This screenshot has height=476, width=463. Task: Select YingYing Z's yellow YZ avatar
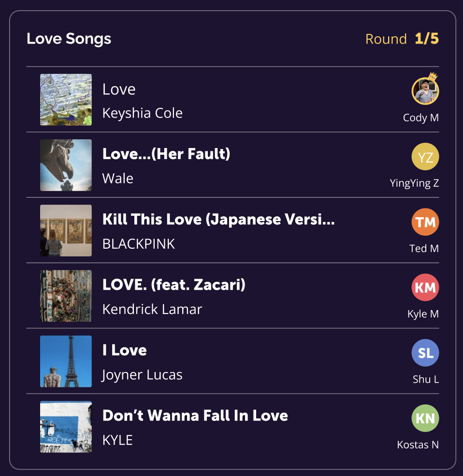(x=424, y=156)
